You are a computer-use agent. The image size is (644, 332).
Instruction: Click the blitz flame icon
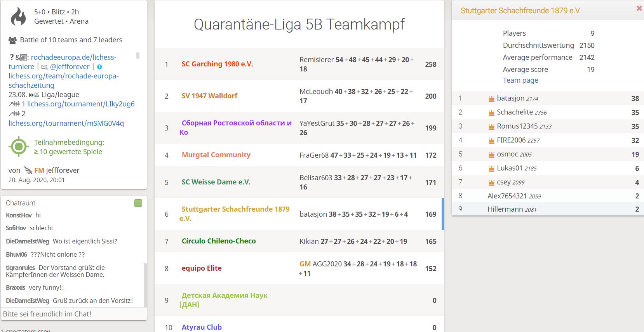(18, 17)
